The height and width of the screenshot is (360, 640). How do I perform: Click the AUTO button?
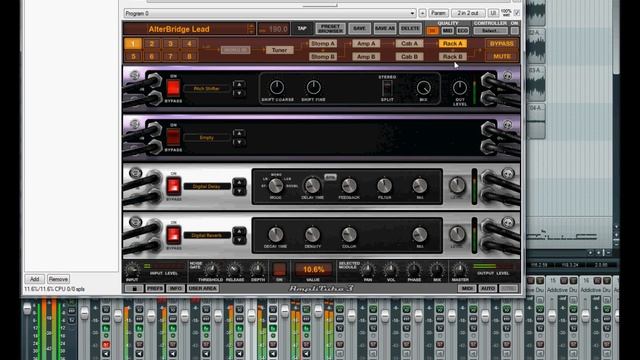[x=487, y=288]
